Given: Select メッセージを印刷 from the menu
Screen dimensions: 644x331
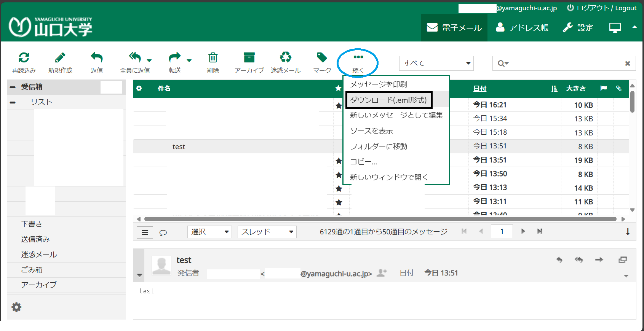Looking at the screenshot, I should [396, 84].
